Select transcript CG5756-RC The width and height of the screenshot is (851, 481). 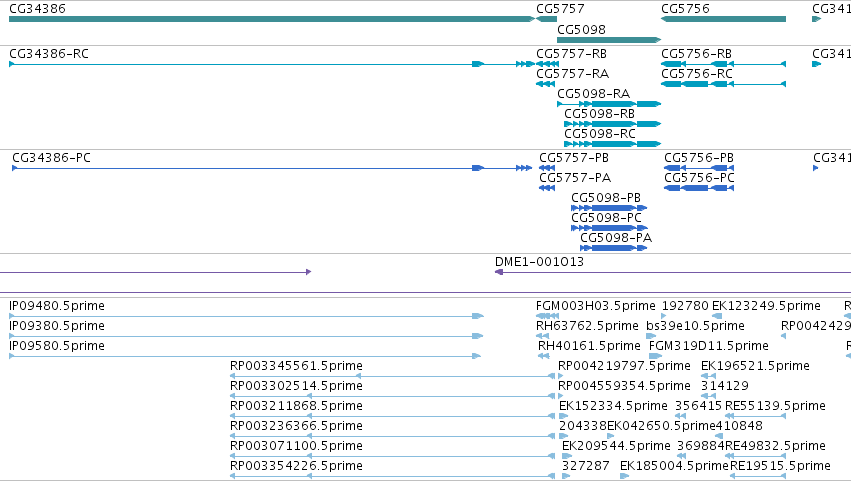point(697,74)
